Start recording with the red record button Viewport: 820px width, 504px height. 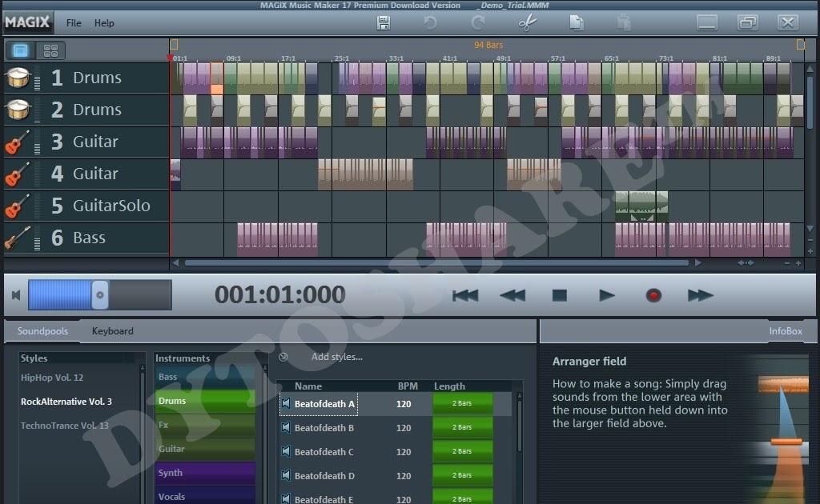(x=653, y=295)
